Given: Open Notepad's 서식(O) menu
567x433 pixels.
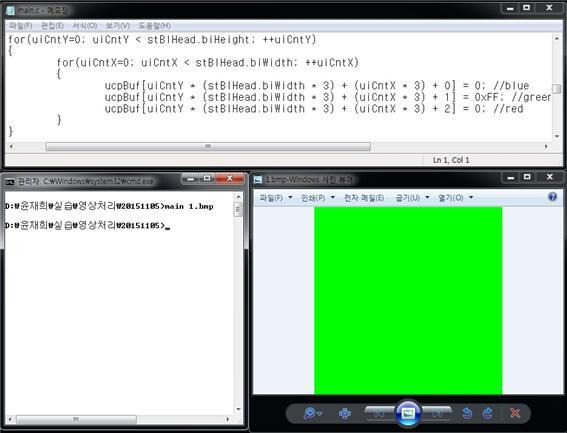Looking at the screenshot, I should pyautogui.click(x=85, y=26).
